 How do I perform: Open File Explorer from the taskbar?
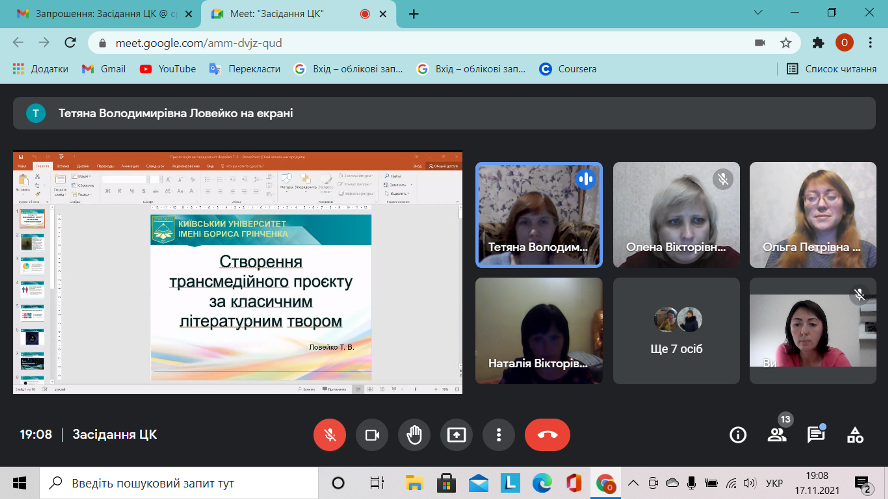(x=415, y=483)
